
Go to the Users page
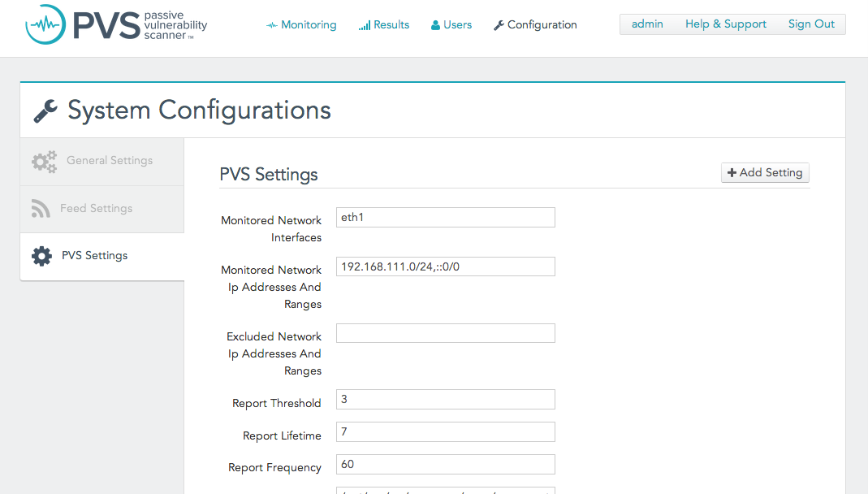451,25
